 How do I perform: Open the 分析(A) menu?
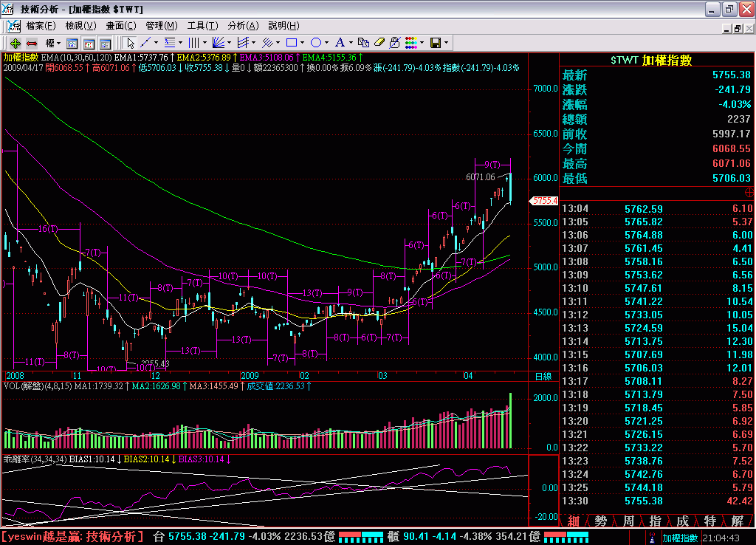(x=243, y=26)
